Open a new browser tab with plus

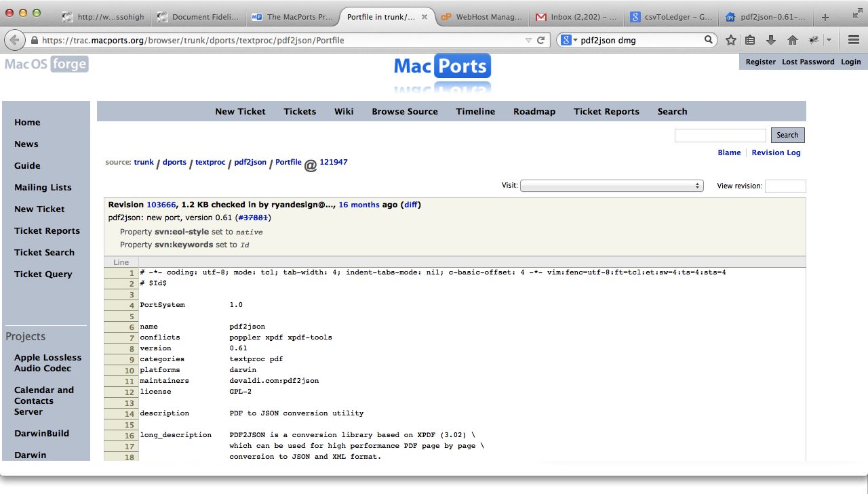(x=825, y=18)
